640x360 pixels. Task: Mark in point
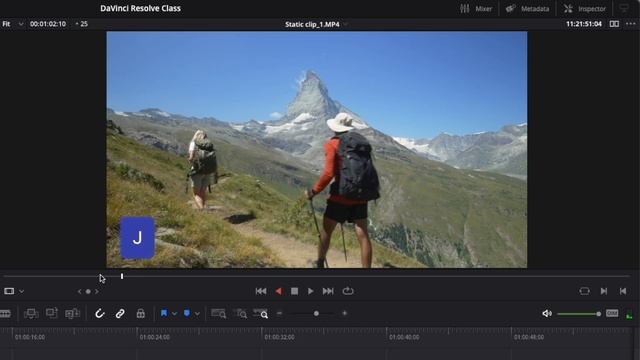(x=604, y=291)
